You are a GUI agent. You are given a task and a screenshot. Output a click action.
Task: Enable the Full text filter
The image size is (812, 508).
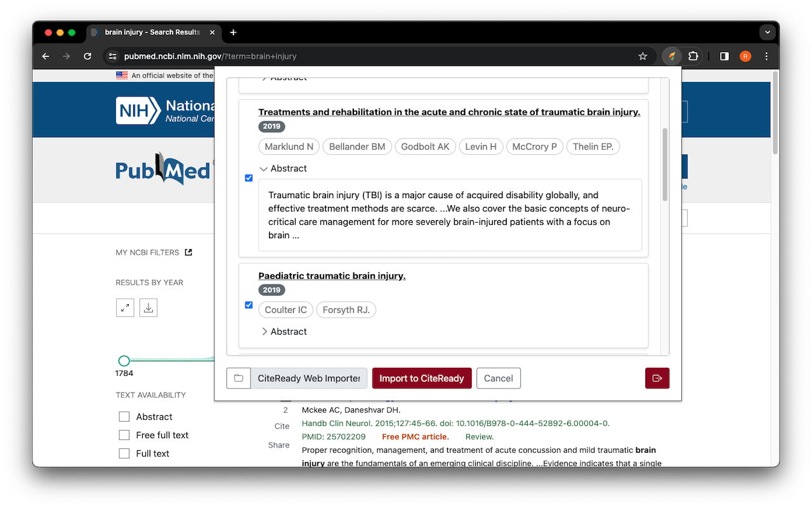(124, 453)
